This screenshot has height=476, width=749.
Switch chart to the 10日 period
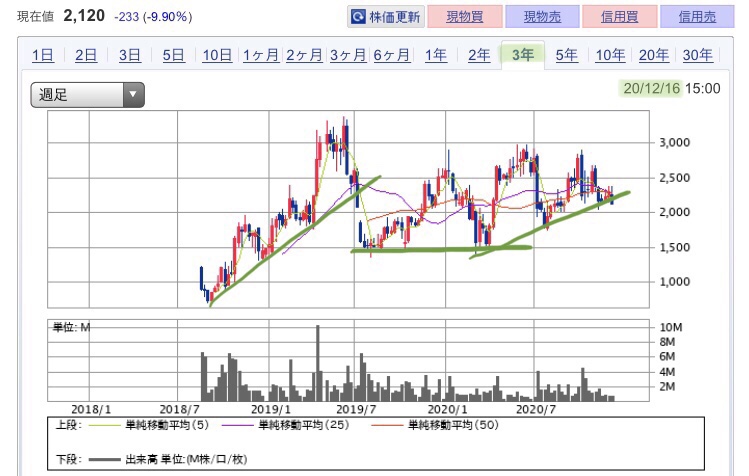pos(217,55)
